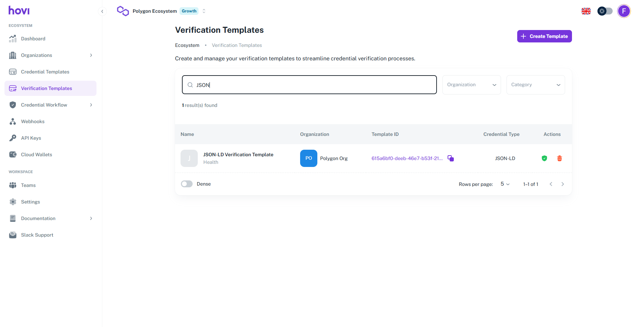Click the Create Template button
This screenshot has height=327, width=644.
544,36
